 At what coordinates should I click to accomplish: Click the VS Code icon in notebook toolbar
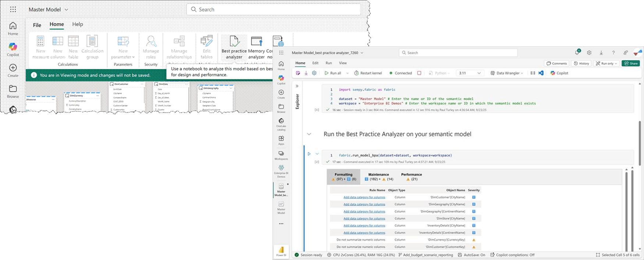(541, 73)
